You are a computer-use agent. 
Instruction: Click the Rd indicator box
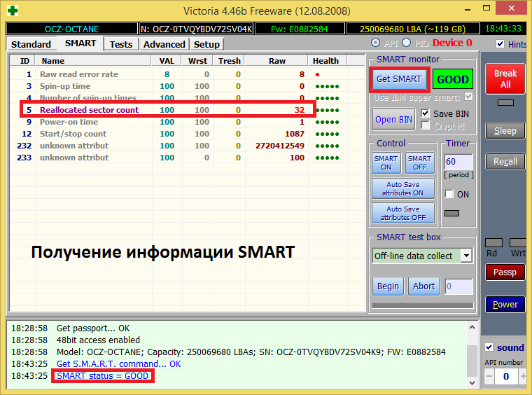point(493,242)
